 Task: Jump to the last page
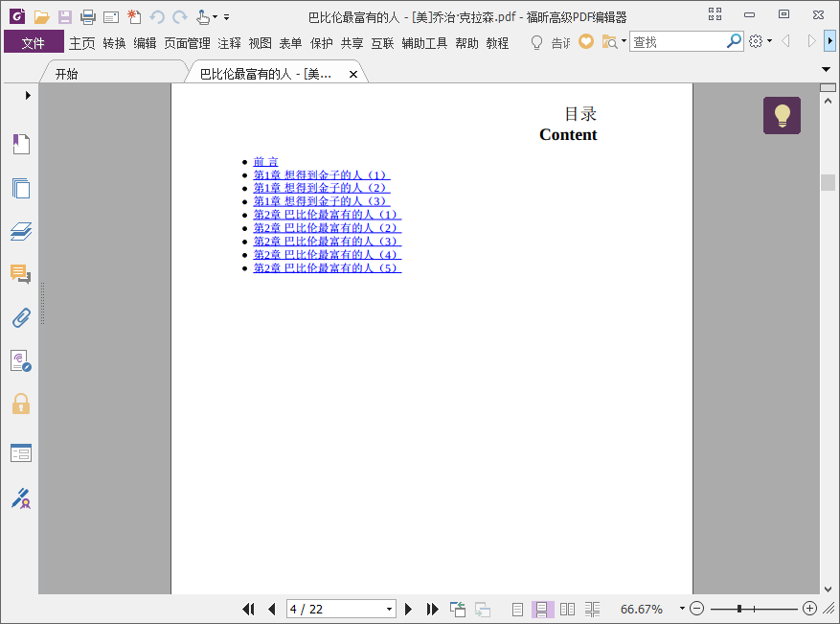(x=432, y=609)
